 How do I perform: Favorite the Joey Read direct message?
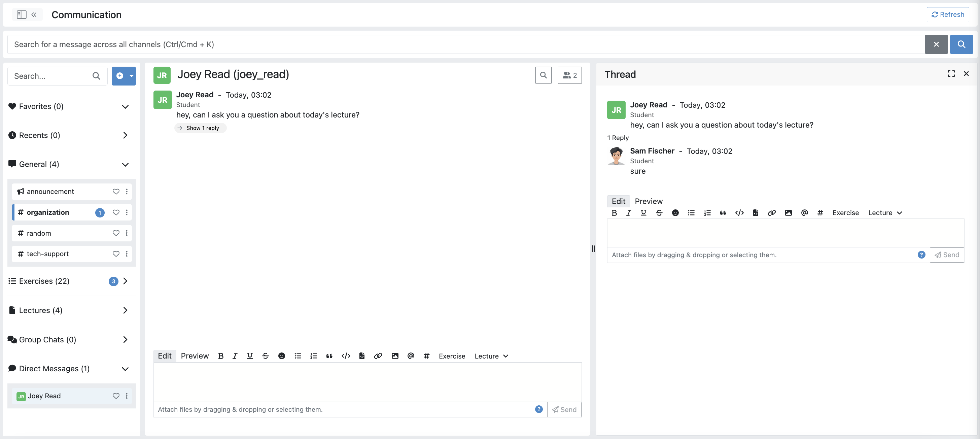[x=116, y=396]
